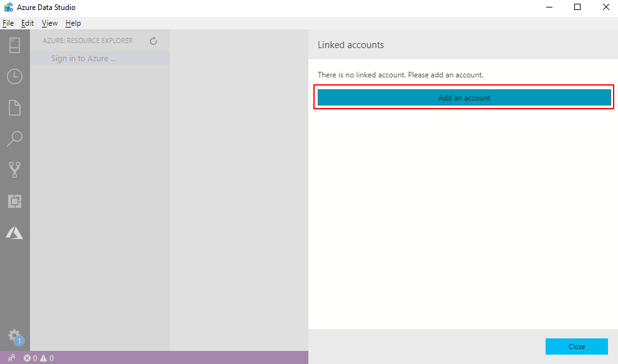Open the Search panel
This screenshot has height=364, width=618.
(14, 139)
